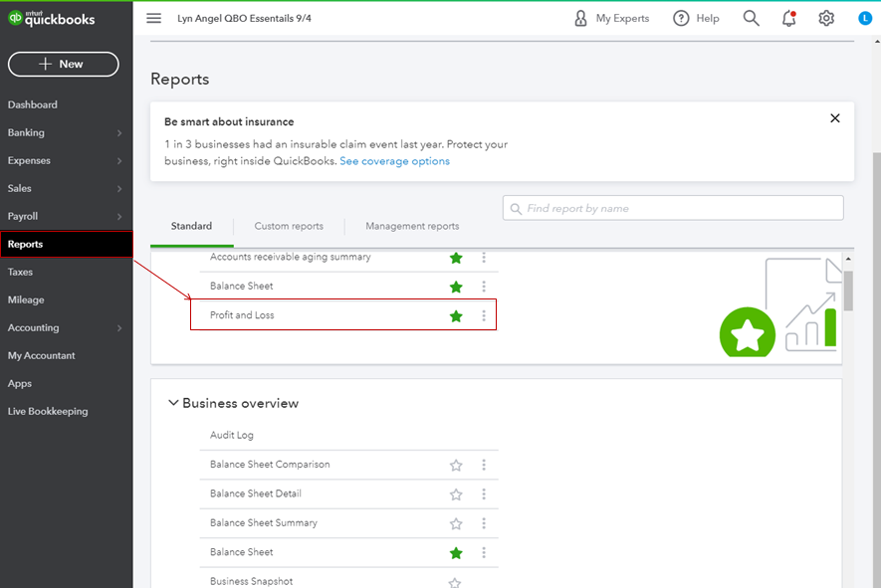Open Mileage from the sidebar

[x=26, y=299]
